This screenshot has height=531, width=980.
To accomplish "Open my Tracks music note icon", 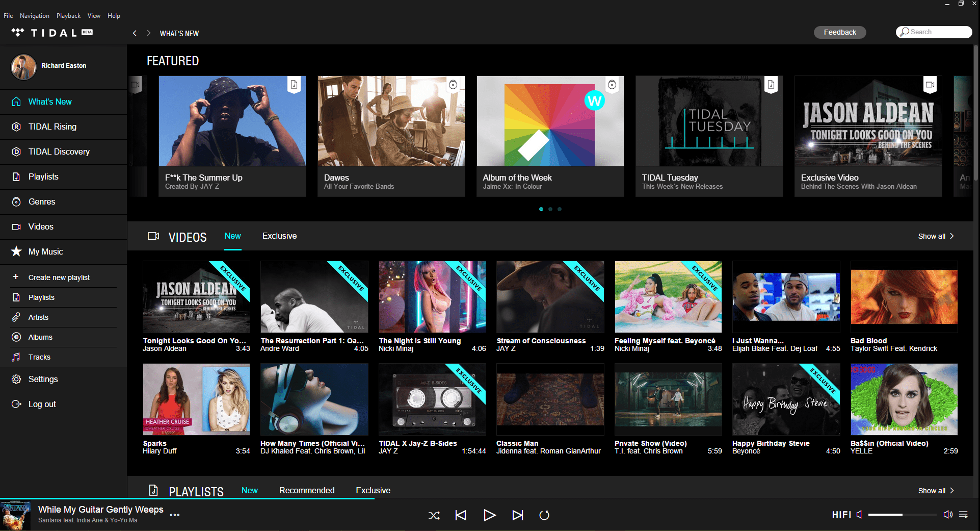I will coord(16,357).
